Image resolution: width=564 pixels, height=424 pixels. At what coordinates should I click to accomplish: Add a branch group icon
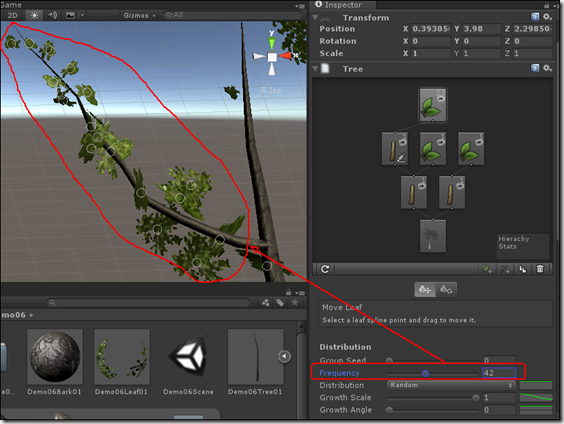point(505,269)
